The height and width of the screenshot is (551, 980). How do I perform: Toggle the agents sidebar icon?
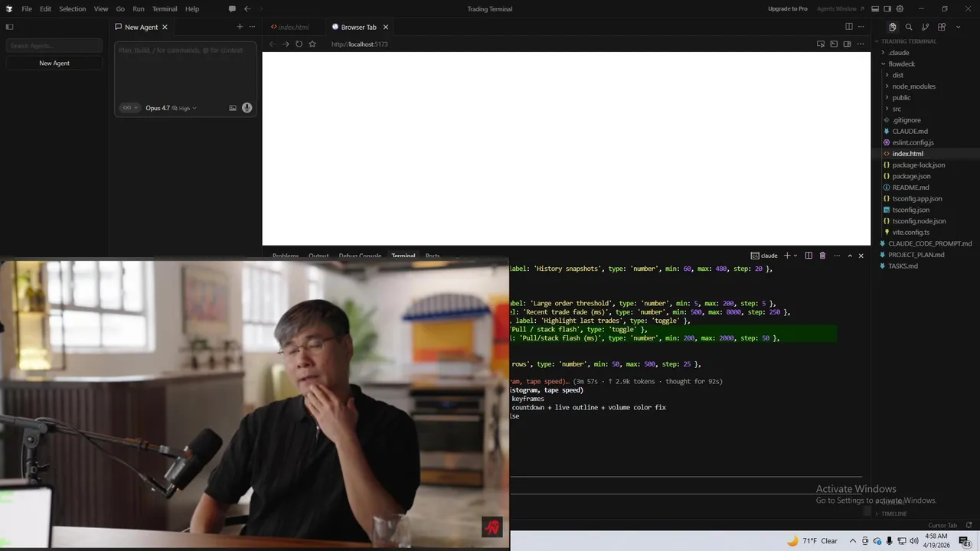tap(9, 27)
